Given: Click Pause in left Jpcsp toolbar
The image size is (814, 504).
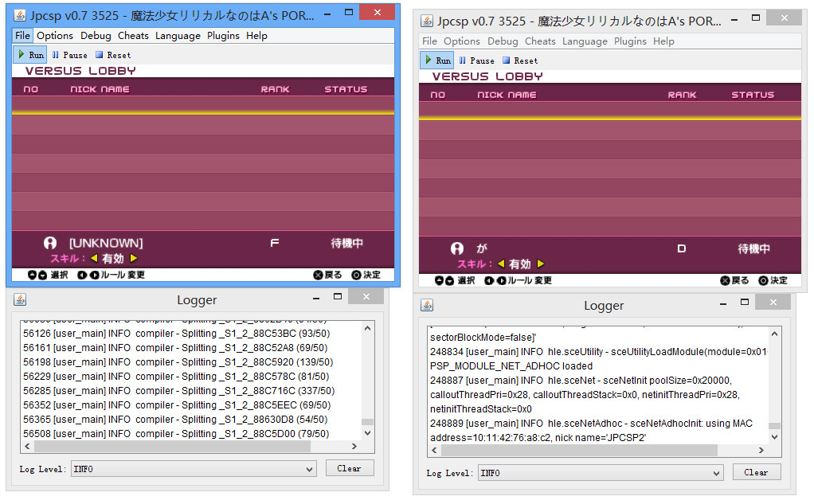Looking at the screenshot, I should click(x=69, y=55).
